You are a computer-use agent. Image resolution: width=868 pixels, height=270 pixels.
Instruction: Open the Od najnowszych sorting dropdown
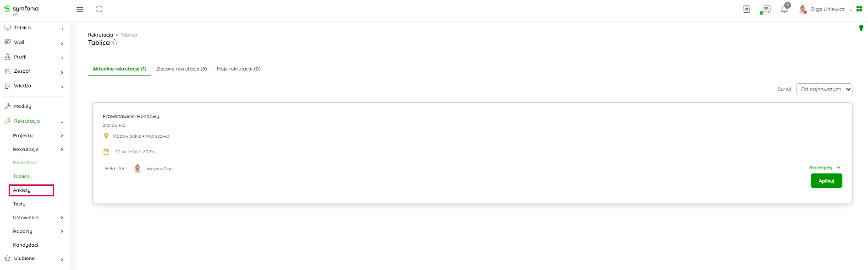pos(824,89)
